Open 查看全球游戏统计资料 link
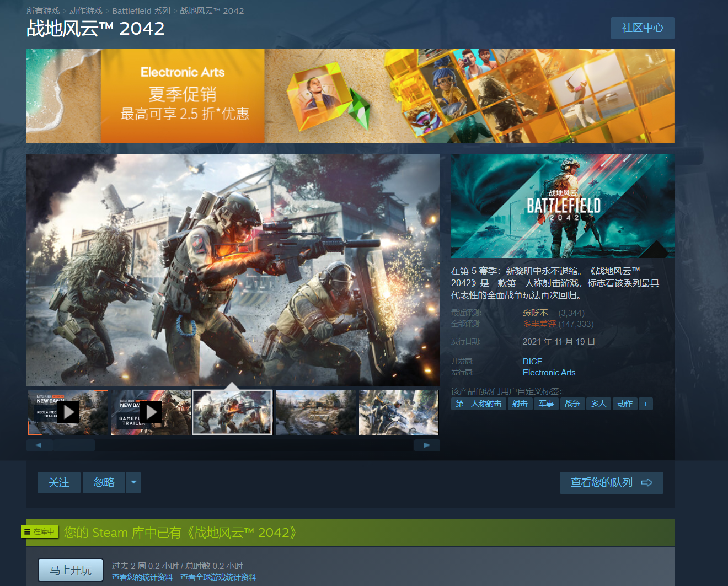 coord(218,578)
